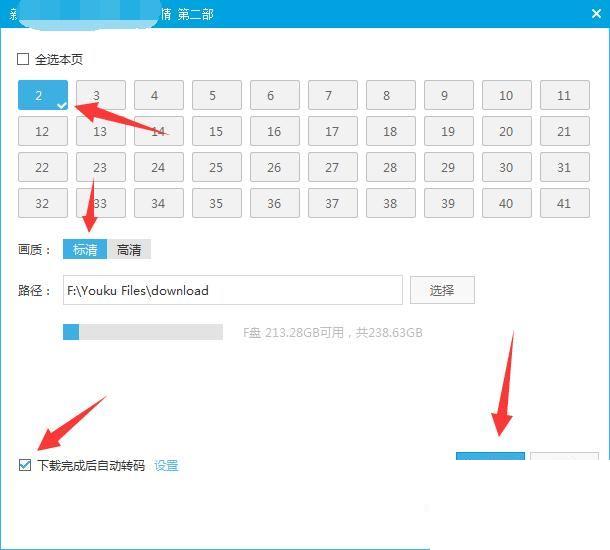Switch quality to 高清
The width and height of the screenshot is (610, 550).
coord(129,249)
